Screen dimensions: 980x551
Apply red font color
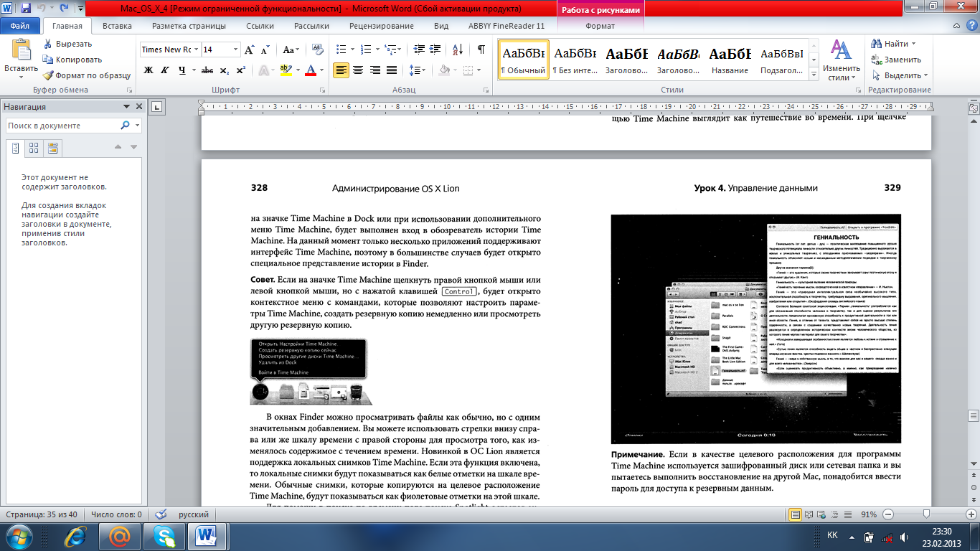pyautogui.click(x=311, y=70)
